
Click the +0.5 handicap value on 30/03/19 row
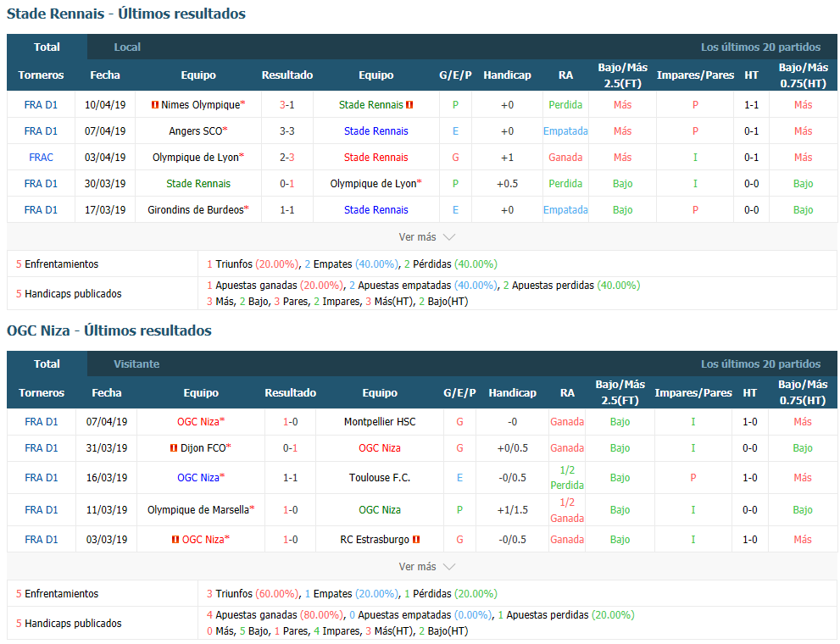coord(508,184)
